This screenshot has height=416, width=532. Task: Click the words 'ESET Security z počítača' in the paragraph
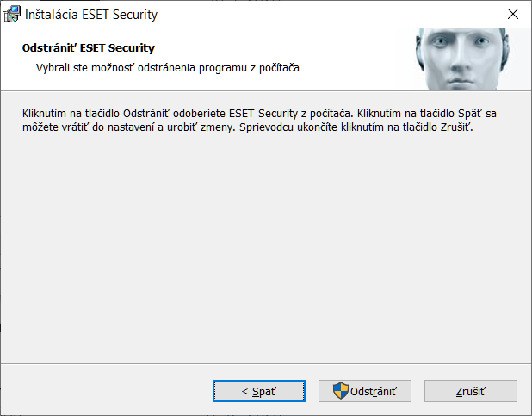coord(289,113)
